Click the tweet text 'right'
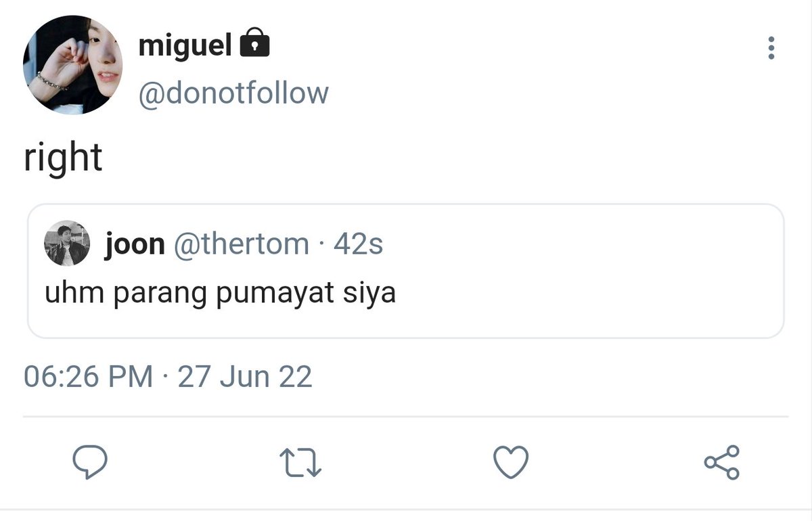This screenshot has height=521, width=812. (63, 158)
